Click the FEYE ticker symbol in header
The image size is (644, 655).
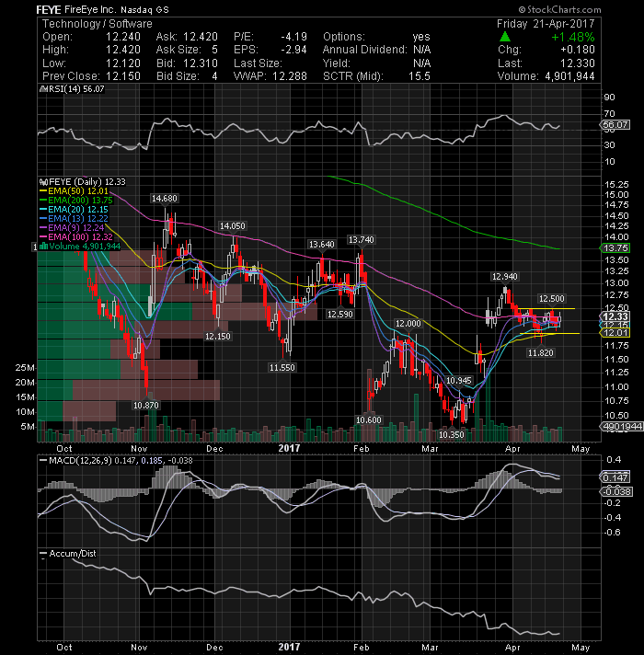pyautogui.click(x=49, y=9)
